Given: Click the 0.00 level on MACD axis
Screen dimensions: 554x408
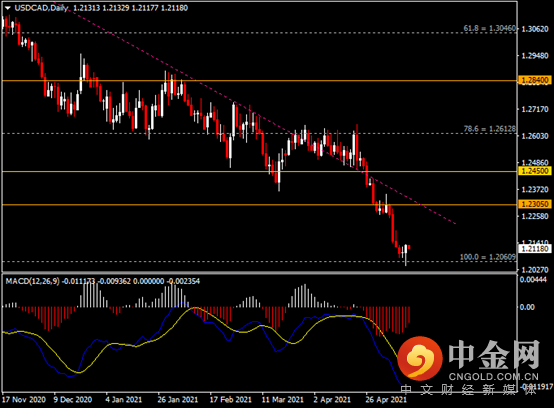Looking at the screenshot, I should (527, 307).
